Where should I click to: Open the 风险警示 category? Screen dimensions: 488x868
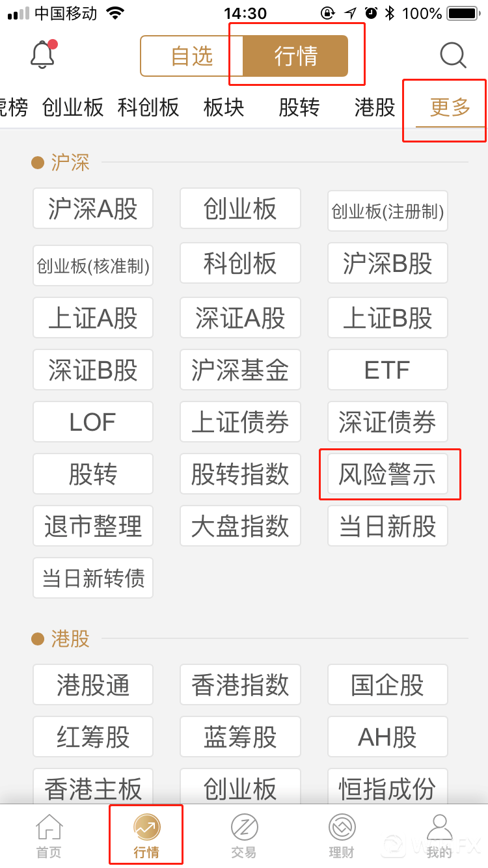(388, 474)
